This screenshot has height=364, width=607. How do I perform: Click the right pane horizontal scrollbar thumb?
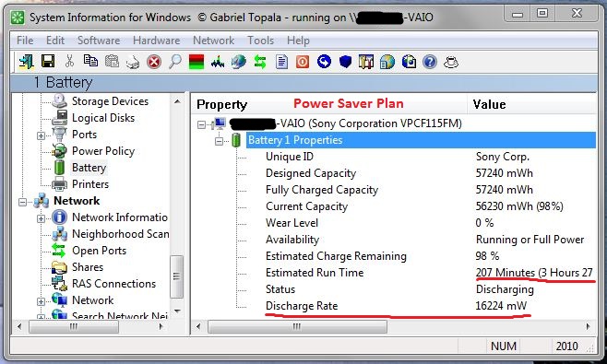(x=297, y=327)
